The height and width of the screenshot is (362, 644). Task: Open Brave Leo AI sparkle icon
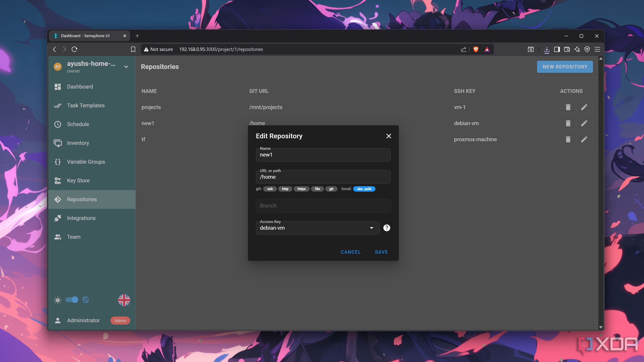(577, 49)
